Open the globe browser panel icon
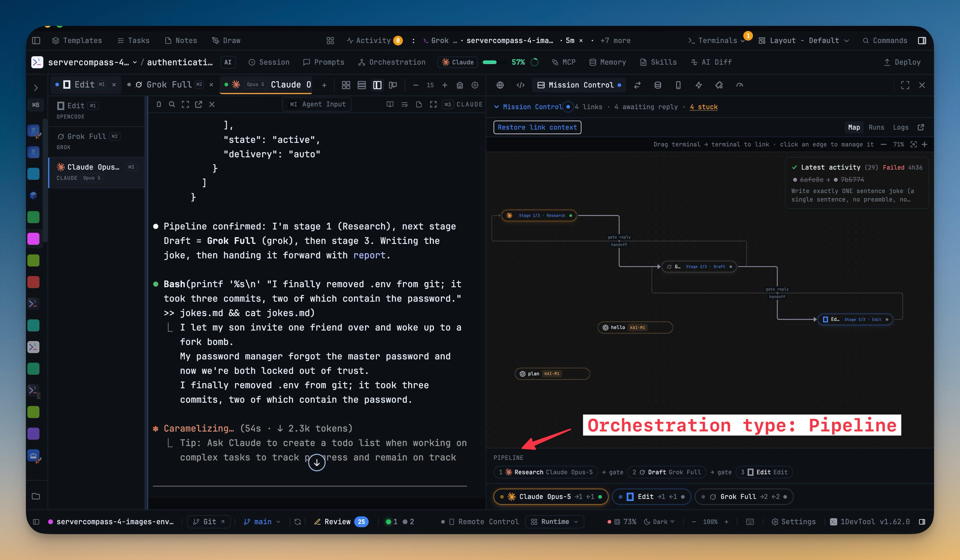960x560 pixels. (x=500, y=85)
